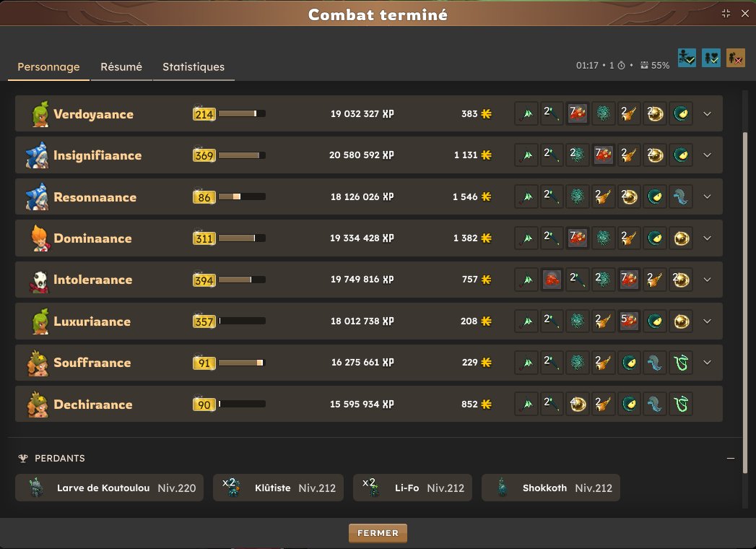756x549 pixels.
Task: Open the Statistiques tab
Action: click(194, 66)
